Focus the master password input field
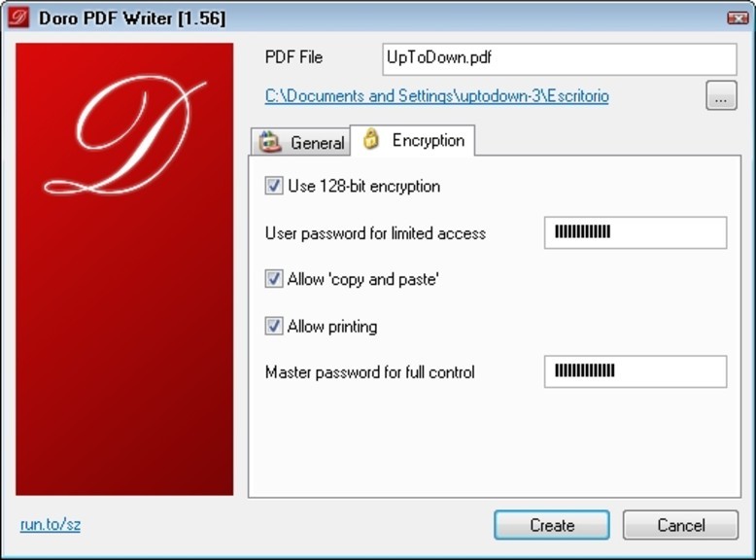Screen dimensions: 756x560 pos(636,371)
